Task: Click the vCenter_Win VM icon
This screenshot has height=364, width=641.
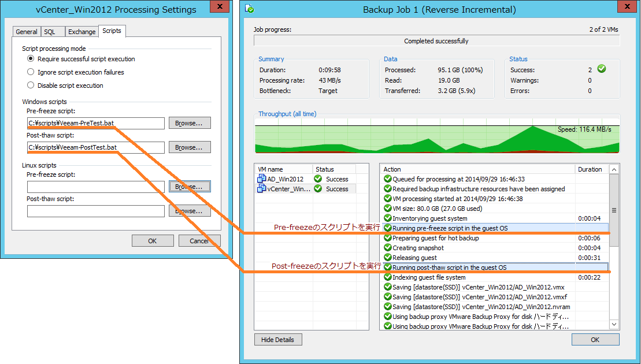Action: (262, 189)
